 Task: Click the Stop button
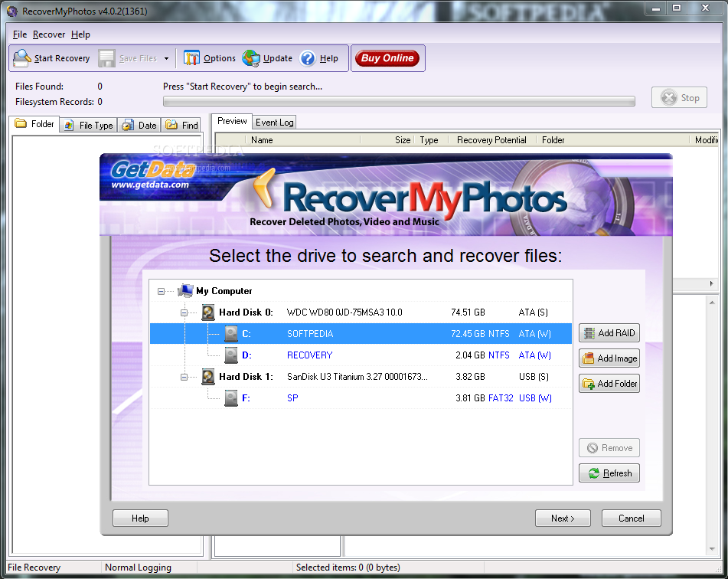tap(679, 97)
